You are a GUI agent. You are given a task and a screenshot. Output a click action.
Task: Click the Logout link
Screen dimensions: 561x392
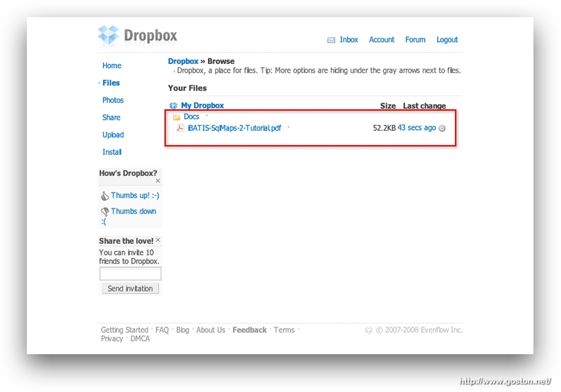[x=447, y=40]
